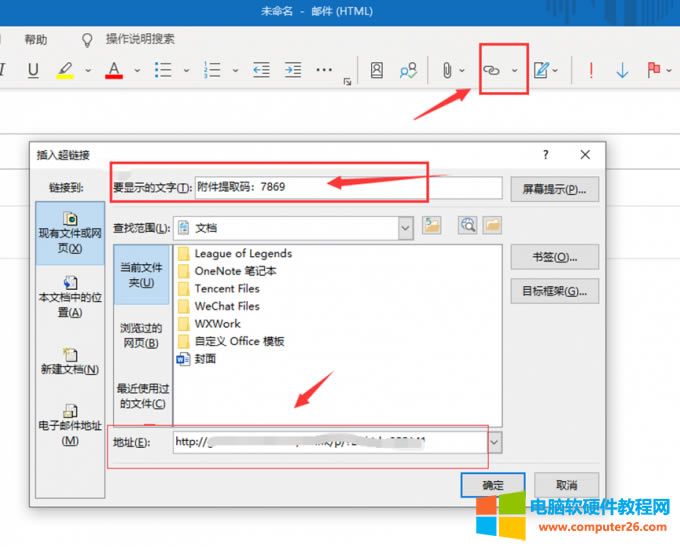
Task: Mark message as high importance
Action: 591,70
